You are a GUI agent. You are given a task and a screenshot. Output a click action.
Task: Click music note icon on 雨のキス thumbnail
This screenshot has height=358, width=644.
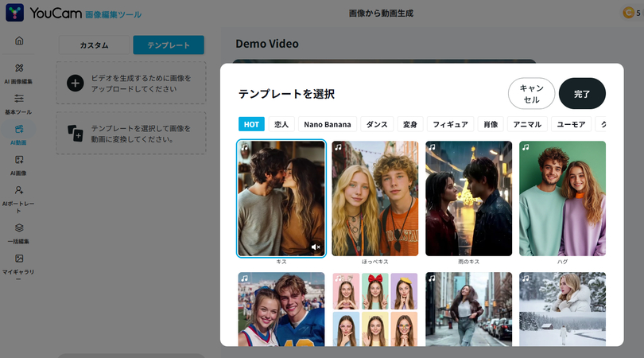(432, 147)
